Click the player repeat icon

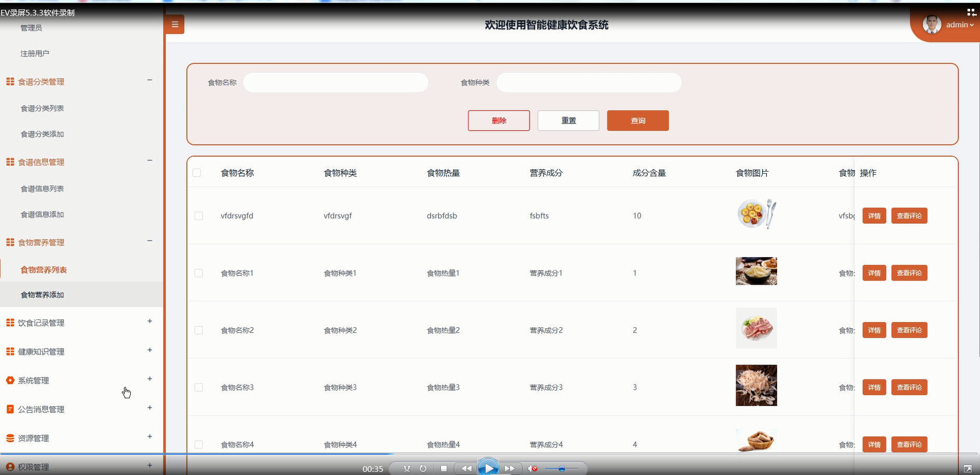(423, 468)
